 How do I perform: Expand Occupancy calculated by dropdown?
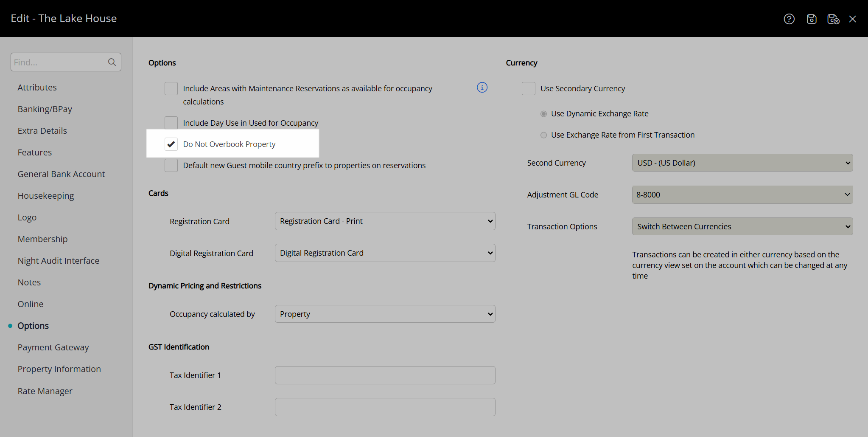[385, 314]
